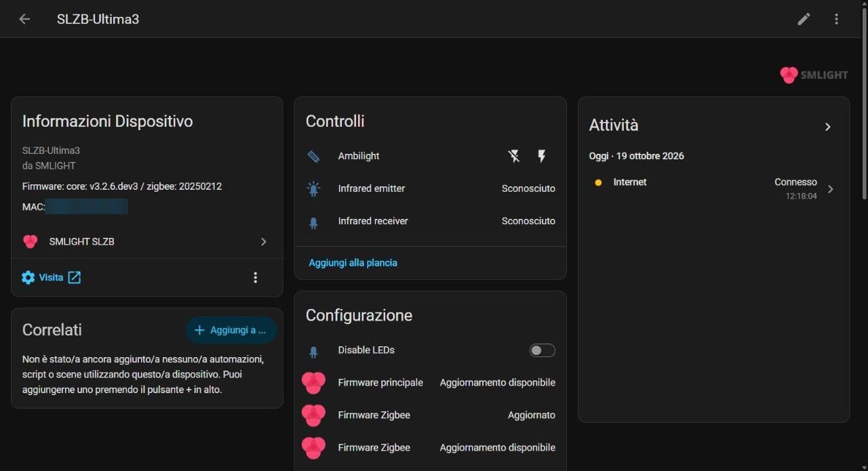This screenshot has height=471, width=868.
Task: Click the Infrared receiver icon
Action: [x=313, y=222]
